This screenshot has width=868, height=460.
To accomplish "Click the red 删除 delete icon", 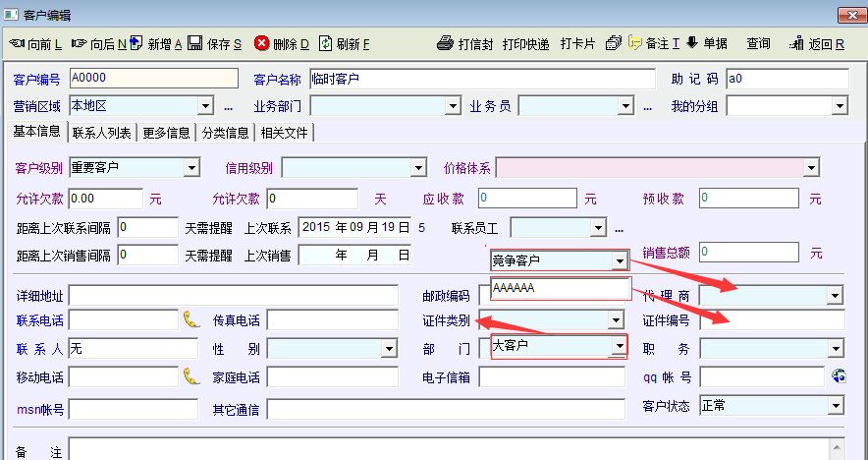I will (262, 43).
